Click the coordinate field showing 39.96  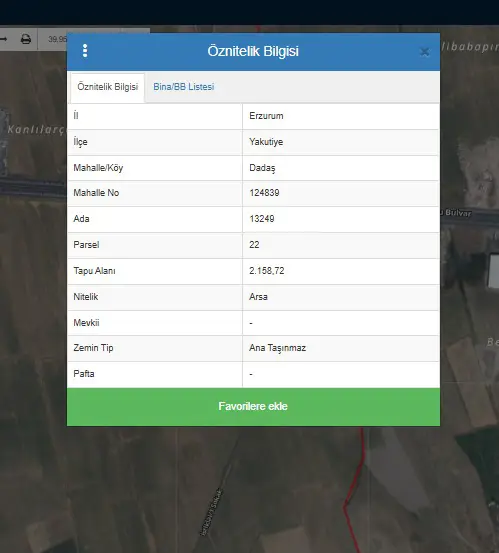(57, 39)
